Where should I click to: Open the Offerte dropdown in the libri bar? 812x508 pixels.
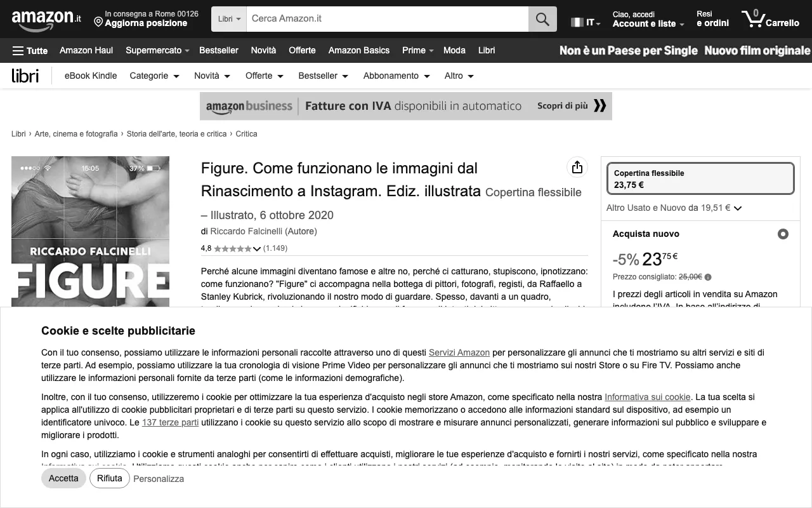265,76
